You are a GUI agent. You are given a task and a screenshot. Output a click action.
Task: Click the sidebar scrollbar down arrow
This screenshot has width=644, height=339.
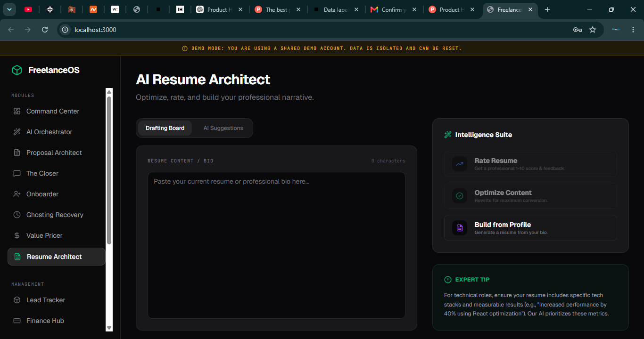click(109, 328)
